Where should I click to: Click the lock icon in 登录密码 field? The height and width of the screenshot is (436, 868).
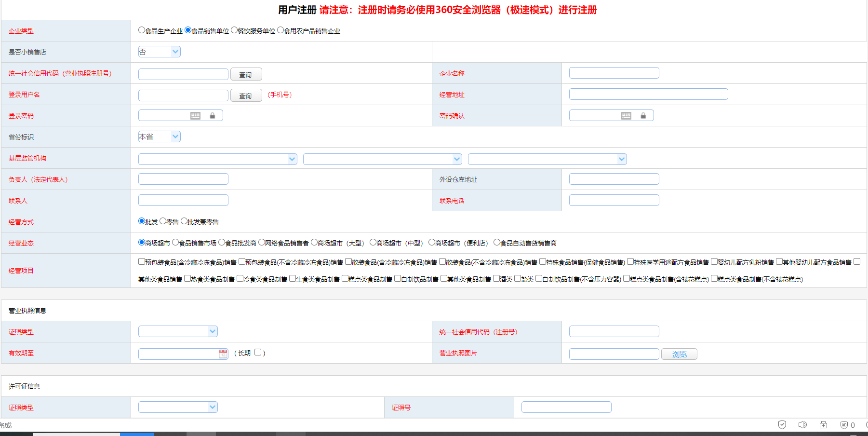pyautogui.click(x=212, y=116)
